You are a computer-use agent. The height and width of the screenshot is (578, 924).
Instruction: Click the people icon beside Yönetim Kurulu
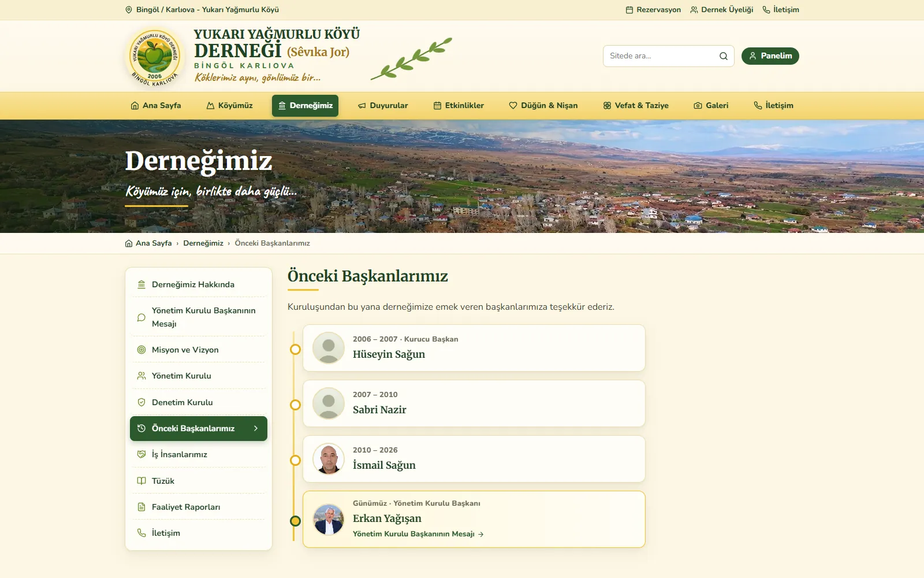point(141,376)
